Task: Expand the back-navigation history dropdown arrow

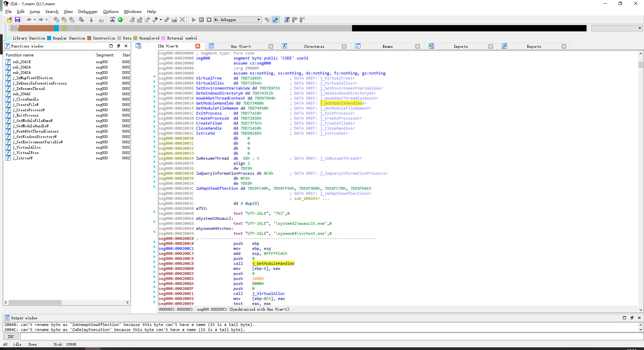Action: coord(35,20)
